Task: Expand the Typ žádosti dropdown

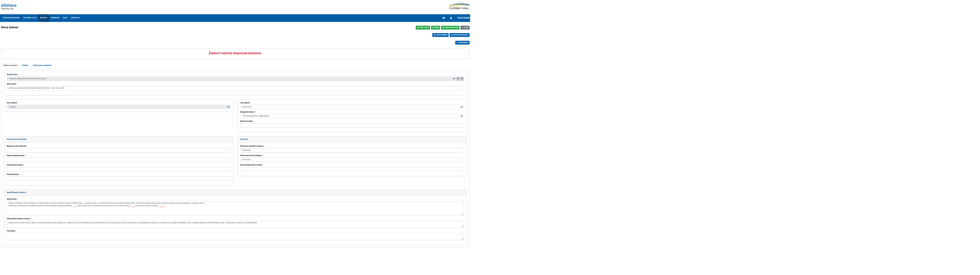Action: [351, 107]
